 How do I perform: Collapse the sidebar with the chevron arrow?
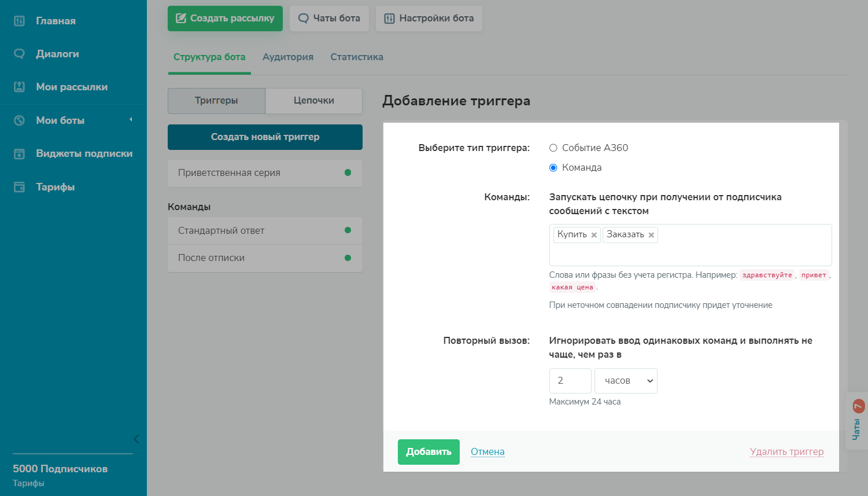click(136, 439)
